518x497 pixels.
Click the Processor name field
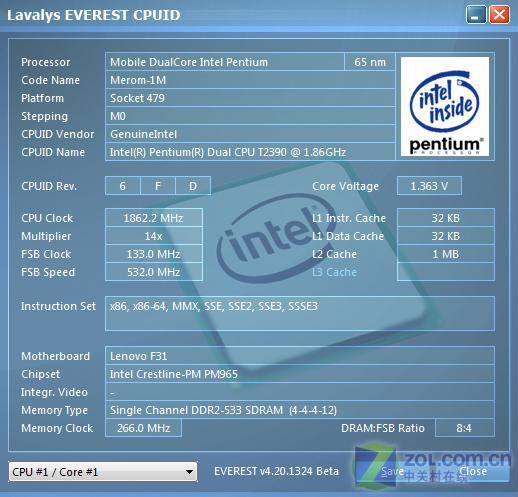coord(225,62)
